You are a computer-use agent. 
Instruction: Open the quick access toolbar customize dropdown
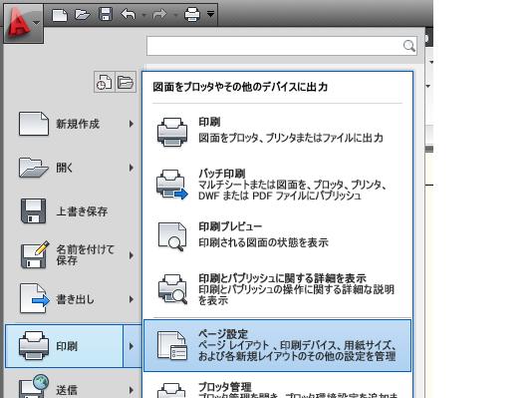tap(210, 14)
